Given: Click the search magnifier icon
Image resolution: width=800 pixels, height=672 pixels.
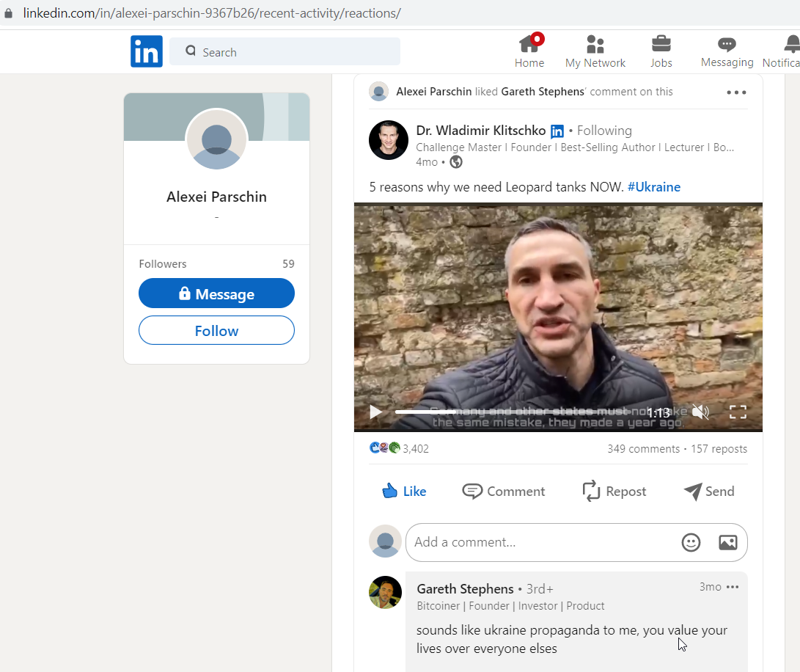Looking at the screenshot, I should 191,51.
